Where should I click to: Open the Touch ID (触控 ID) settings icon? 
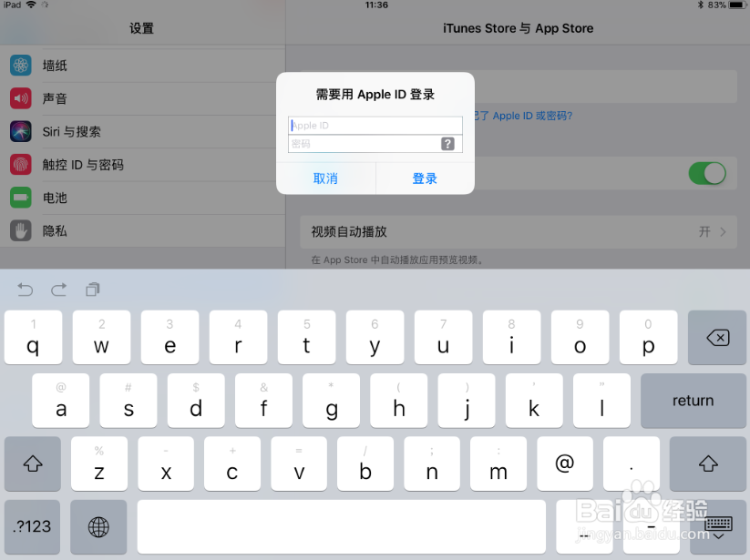tap(21, 165)
